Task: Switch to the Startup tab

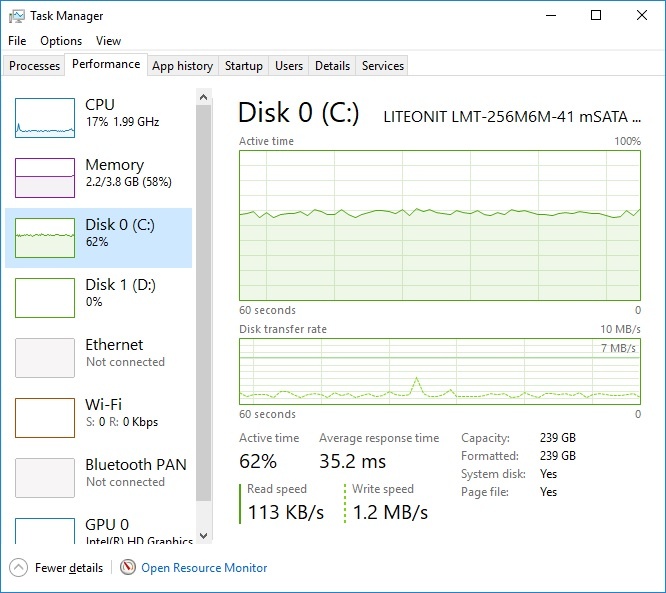Action: pyautogui.click(x=243, y=66)
